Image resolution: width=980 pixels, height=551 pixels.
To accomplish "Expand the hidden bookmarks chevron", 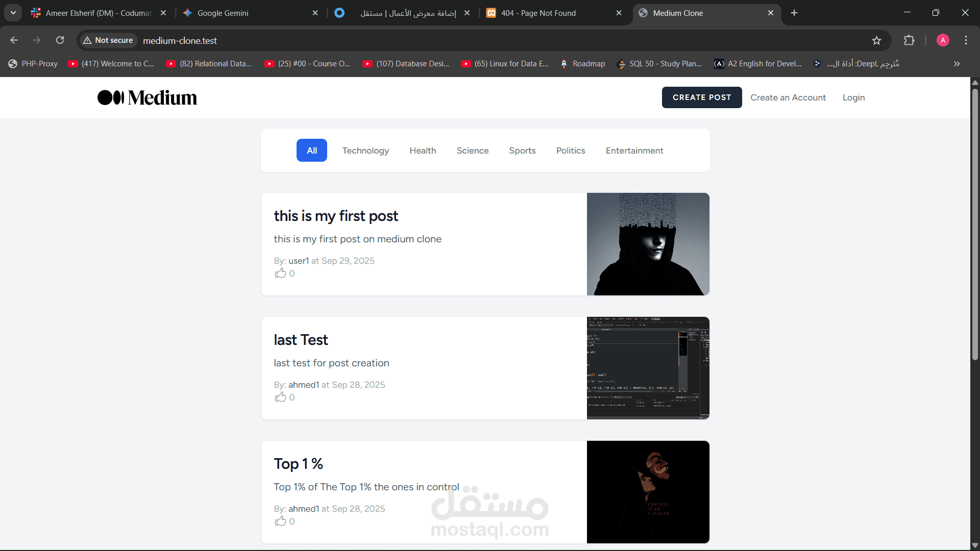I will coord(957,64).
